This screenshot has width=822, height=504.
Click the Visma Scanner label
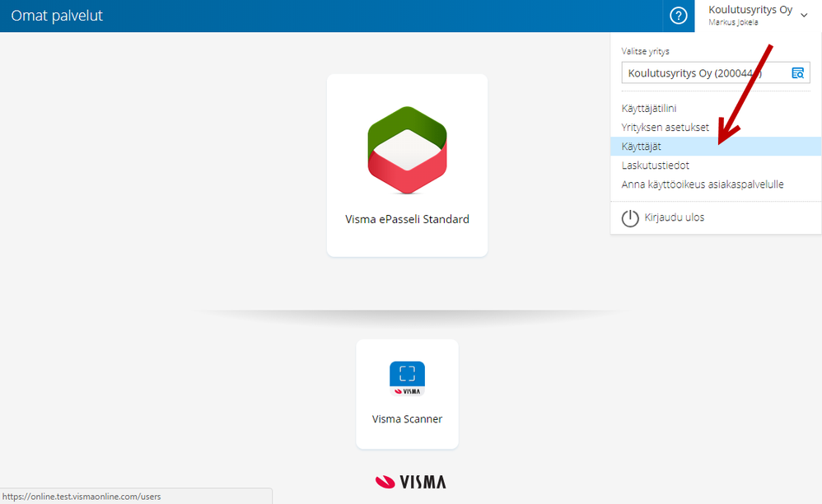coord(408,419)
